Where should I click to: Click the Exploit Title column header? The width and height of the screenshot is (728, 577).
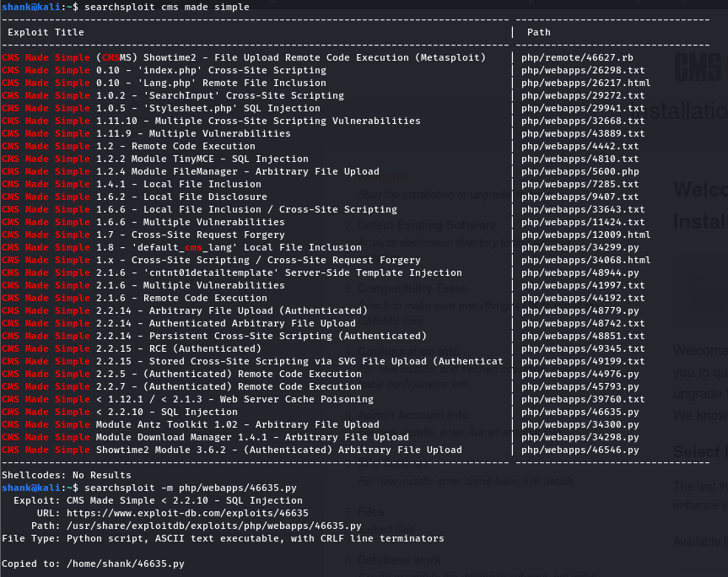(46, 33)
